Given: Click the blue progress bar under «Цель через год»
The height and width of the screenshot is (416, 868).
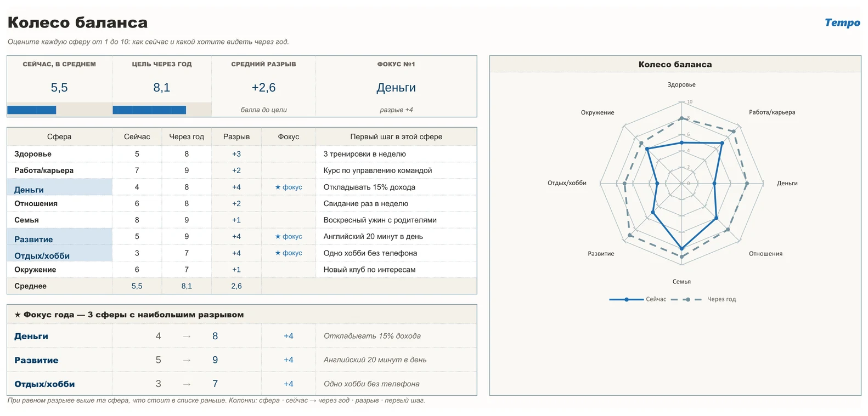Looking at the screenshot, I should [149, 110].
